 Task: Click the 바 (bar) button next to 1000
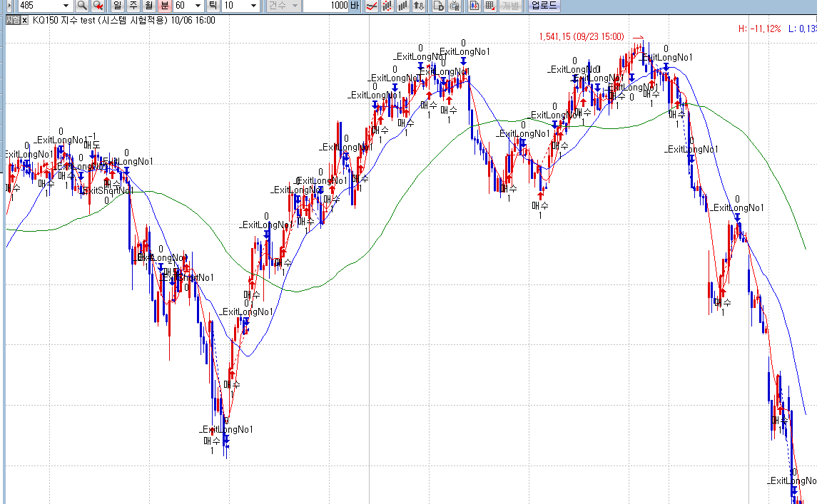pos(355,6)
